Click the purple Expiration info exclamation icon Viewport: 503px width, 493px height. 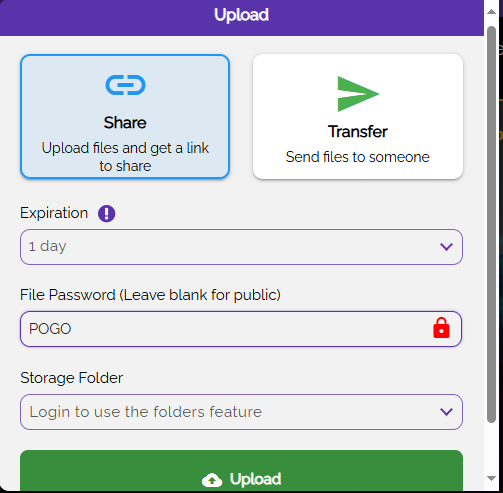click(x=107, y=213)
